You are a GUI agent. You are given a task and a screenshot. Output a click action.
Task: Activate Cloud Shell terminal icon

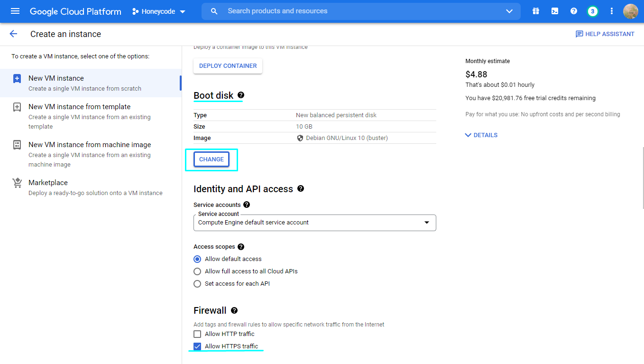pyautogui.click(x=555, y=11)
